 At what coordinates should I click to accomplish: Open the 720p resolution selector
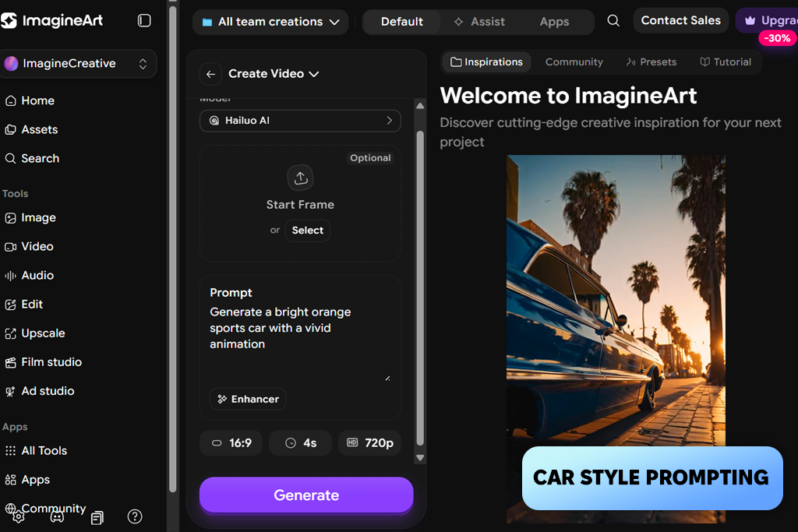[x=370, y=443]
